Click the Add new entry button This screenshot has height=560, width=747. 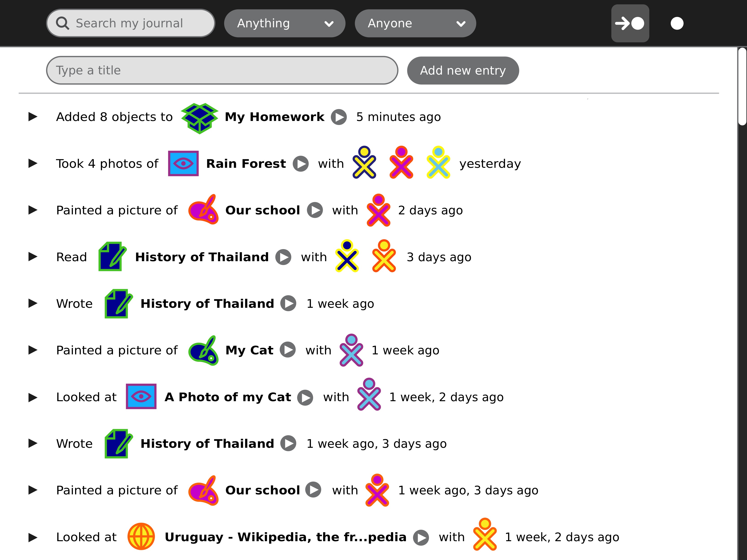click(x=463, y=71)
